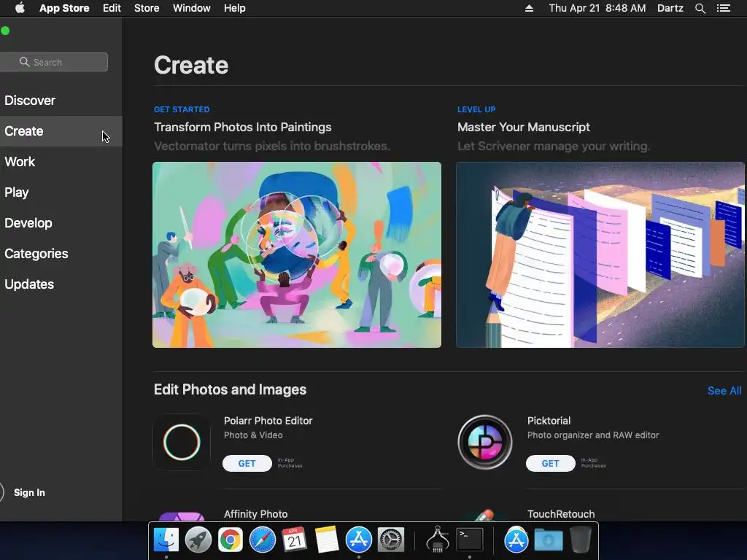This screenshot has height=560, width=747.
Task: Open the Apple menu
Action: [20, 8]
